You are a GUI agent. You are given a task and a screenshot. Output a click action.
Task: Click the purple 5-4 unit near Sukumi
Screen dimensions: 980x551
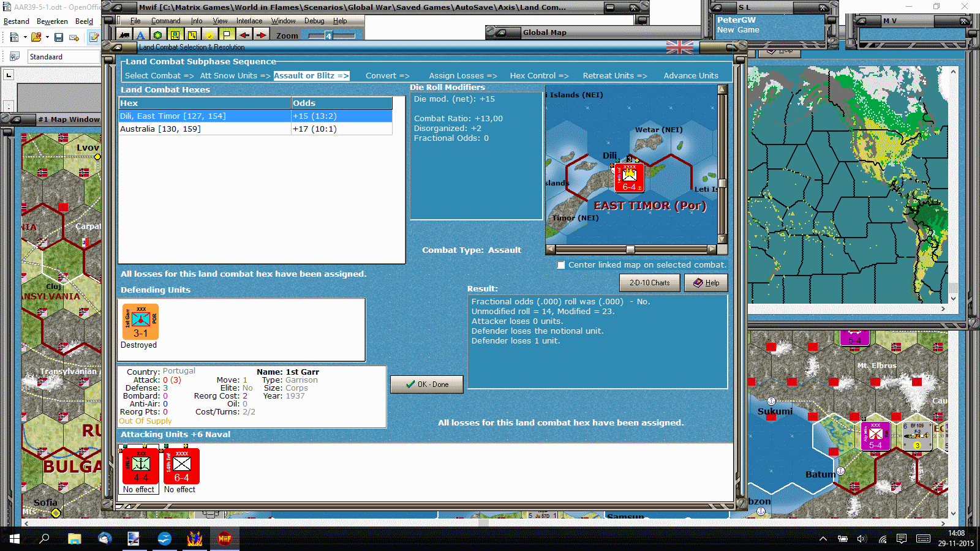(x=875, y=437)
